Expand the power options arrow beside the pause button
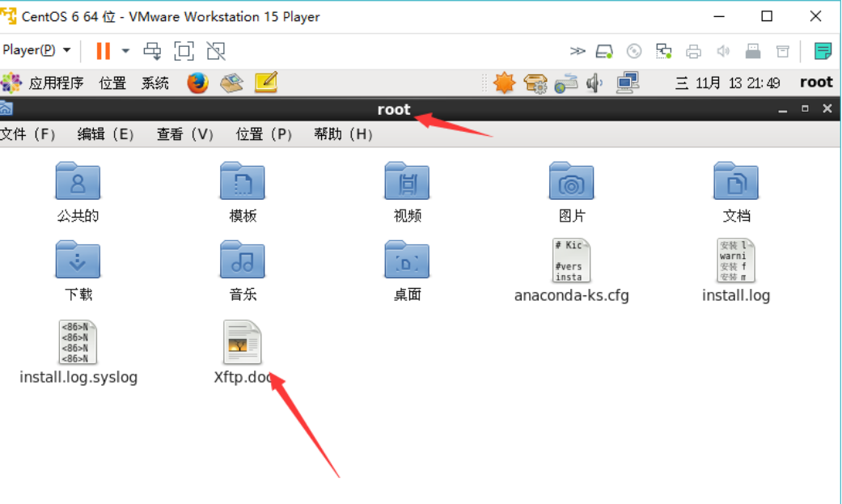 point(125,51)
